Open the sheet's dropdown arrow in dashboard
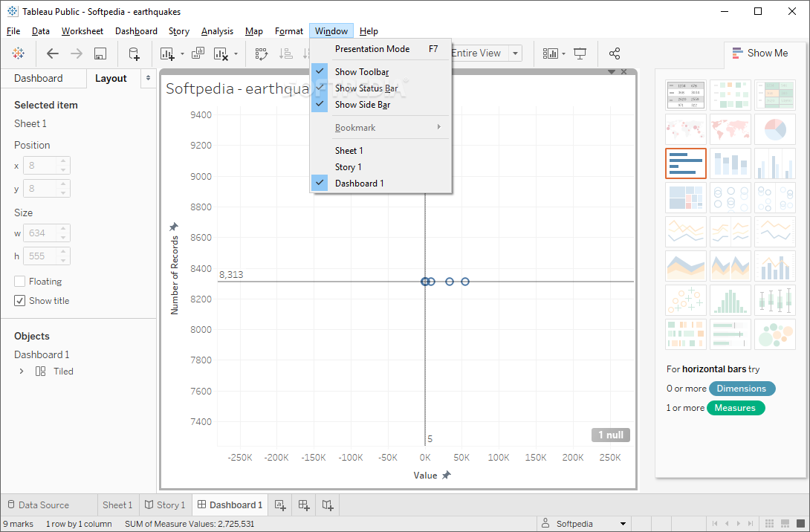 pos(612,72)
